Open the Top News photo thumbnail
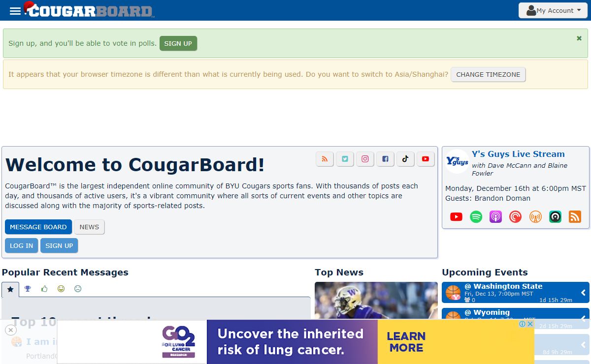The image size is (591, 364). tap(376, 301)
